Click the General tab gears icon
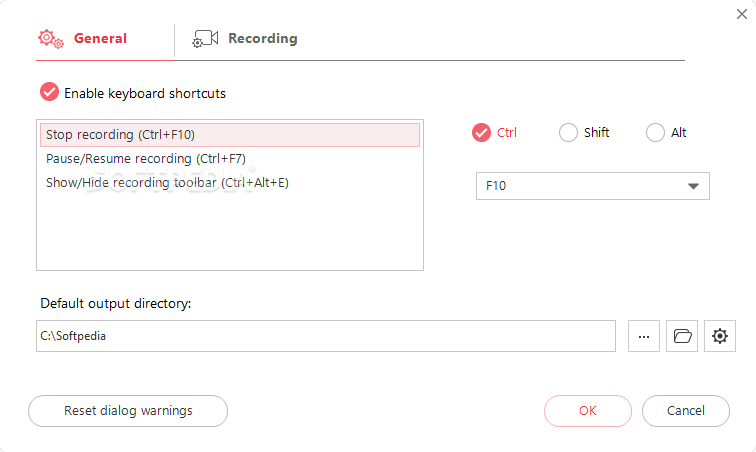This screenshot has width=756, height=452. (x=51, y=39)
